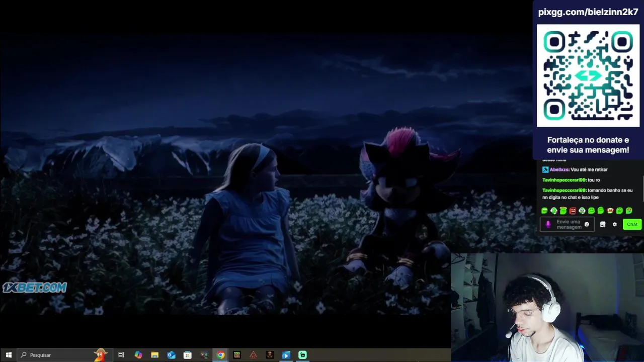Open the chat shop storefront icon
644x362 pixels.
tap(603, 224)
